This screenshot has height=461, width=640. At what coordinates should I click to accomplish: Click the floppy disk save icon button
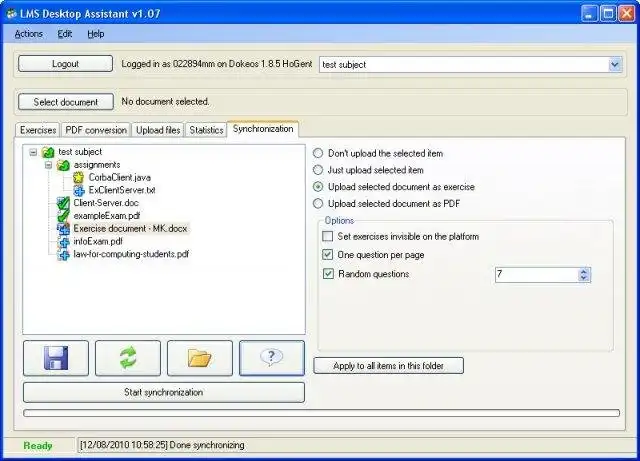pyautogui.click(x=56, y=358)
